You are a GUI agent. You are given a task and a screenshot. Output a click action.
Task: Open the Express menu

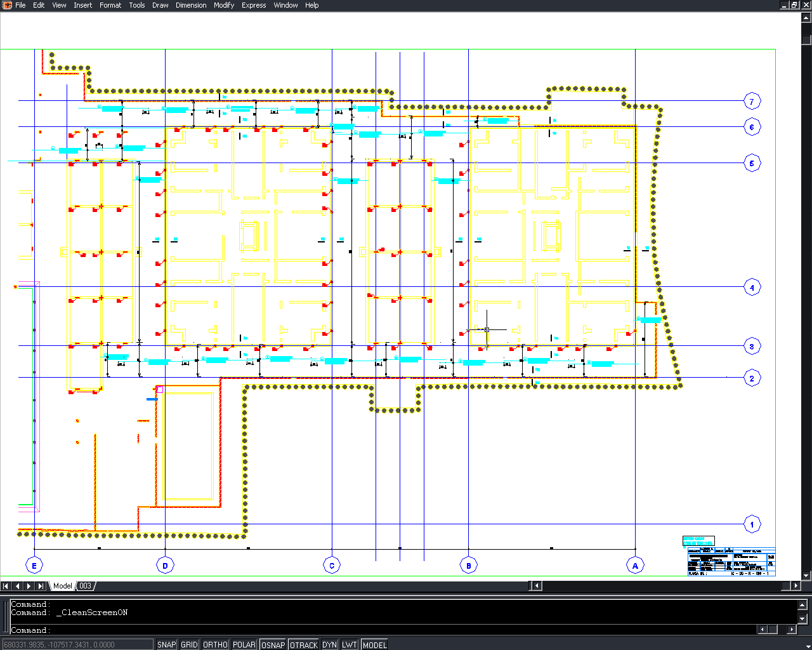pos(254,5)
